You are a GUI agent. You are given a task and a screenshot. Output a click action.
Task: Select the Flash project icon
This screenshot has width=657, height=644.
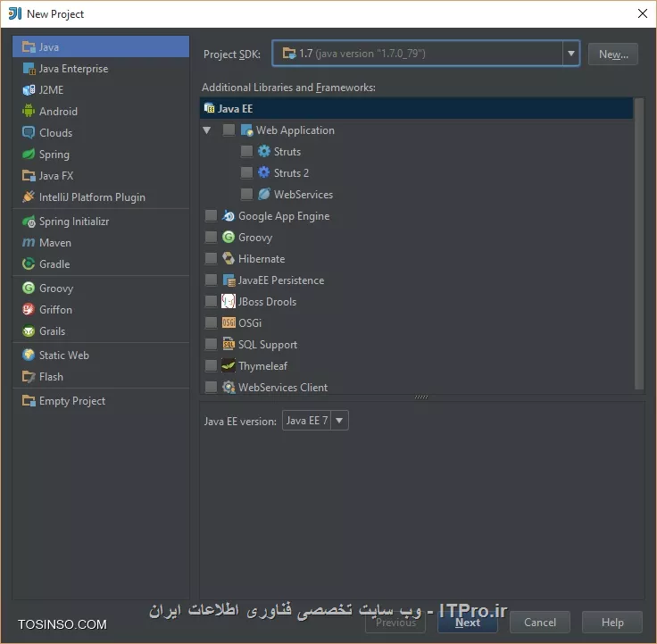(x=29, y=377)
